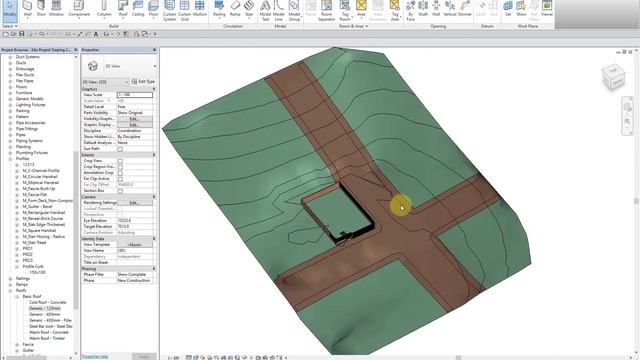
Task: Select the Mullion tool
Action: [x=200, y=9]
